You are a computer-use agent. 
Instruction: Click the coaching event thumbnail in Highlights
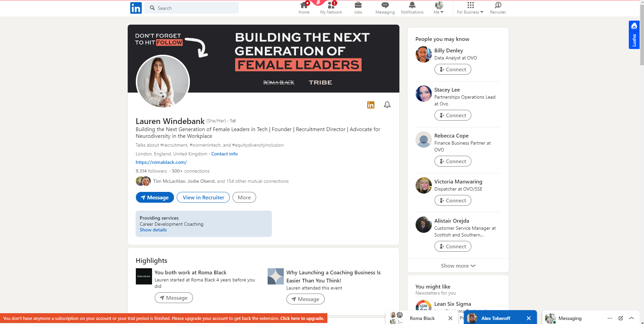[x=276, y=276]
